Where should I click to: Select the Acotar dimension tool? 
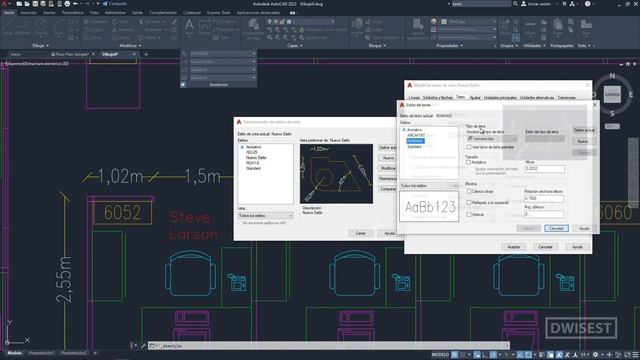coord(204,28)
